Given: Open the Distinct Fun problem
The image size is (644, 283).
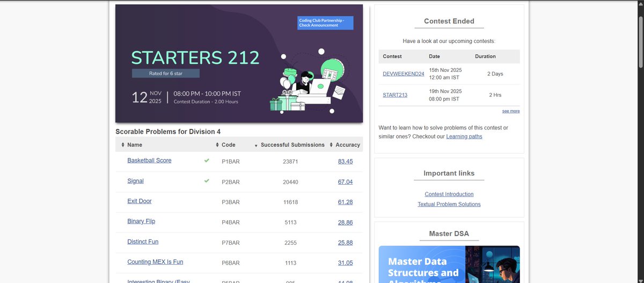Looking at the screenshot, I should pos(143,242).
